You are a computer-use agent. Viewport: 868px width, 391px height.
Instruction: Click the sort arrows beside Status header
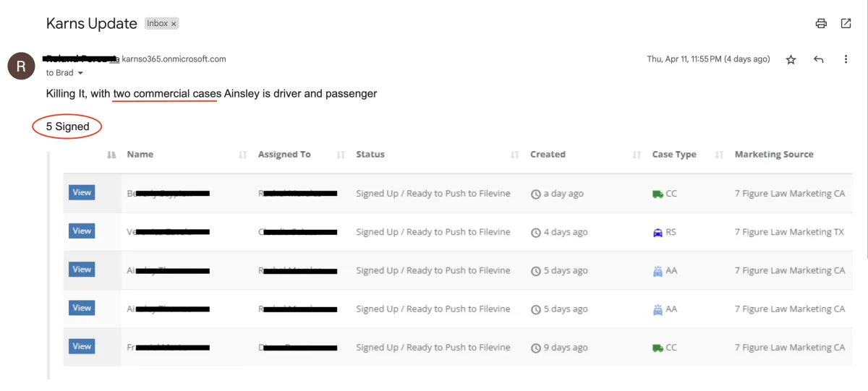click(514, 155)
